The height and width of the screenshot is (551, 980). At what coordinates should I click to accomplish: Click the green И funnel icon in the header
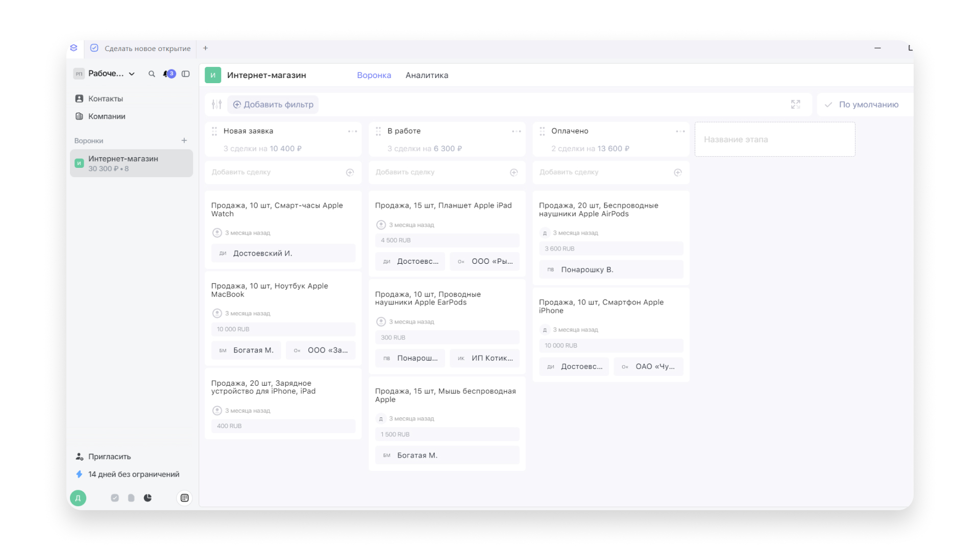pos(213,75)
